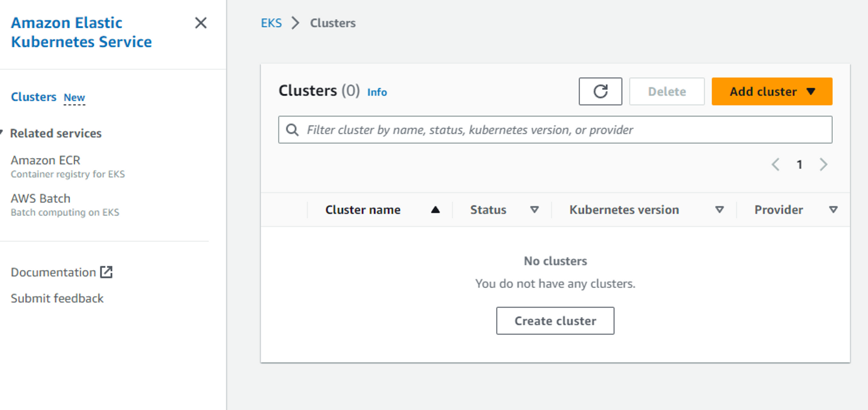Refresh the clusters list
The height and width of the screenshot is (410, 868).
tap(600, 92)
